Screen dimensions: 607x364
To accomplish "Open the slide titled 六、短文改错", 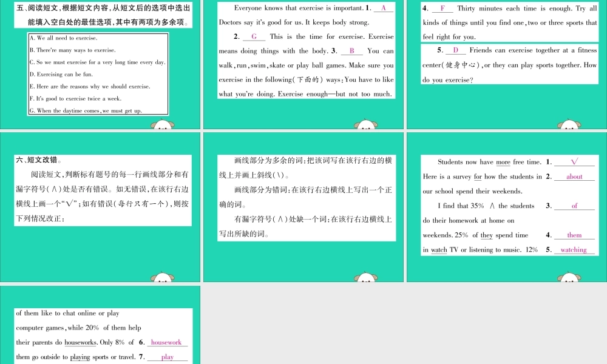I will [100, 207].
